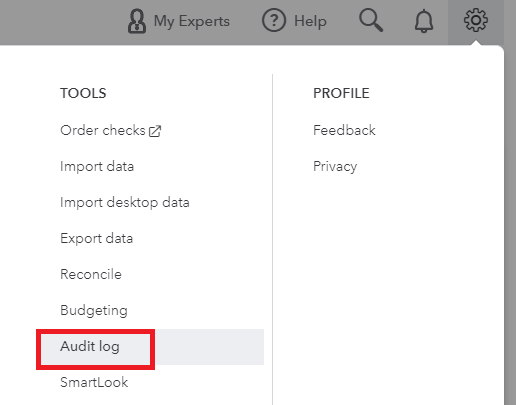Click the PROFILE section heading
Image resolution: width=516 pixels, height=405 pixels.
click(x=341, y=93)
